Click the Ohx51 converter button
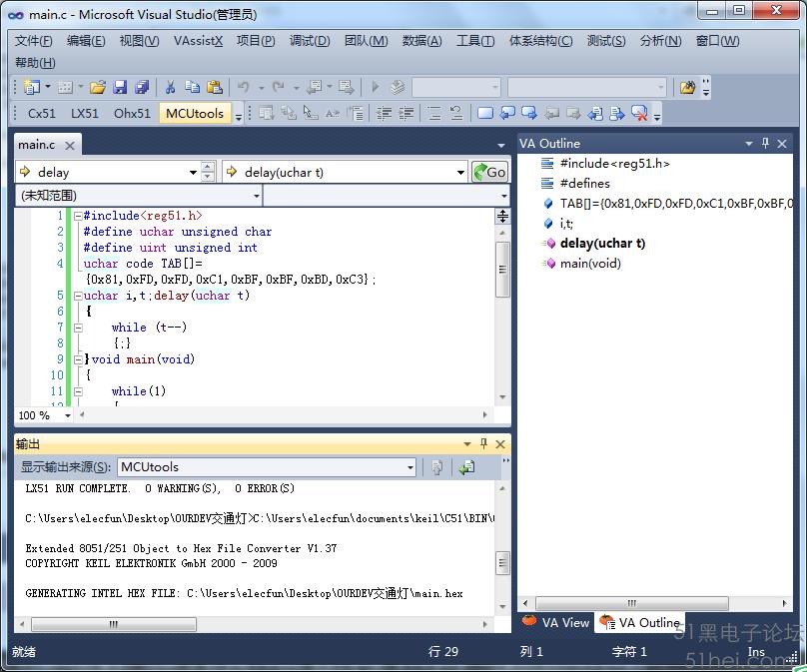 pyautogui.click(x=132, y=113)
